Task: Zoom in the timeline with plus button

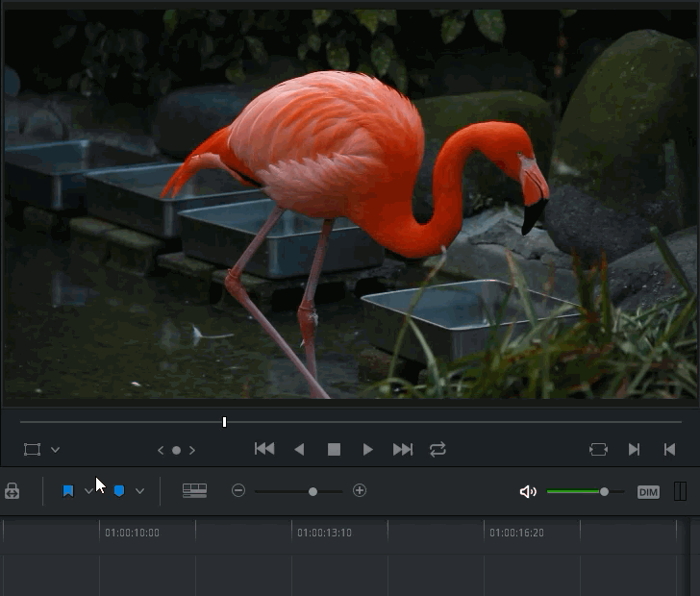Action: 360,490
